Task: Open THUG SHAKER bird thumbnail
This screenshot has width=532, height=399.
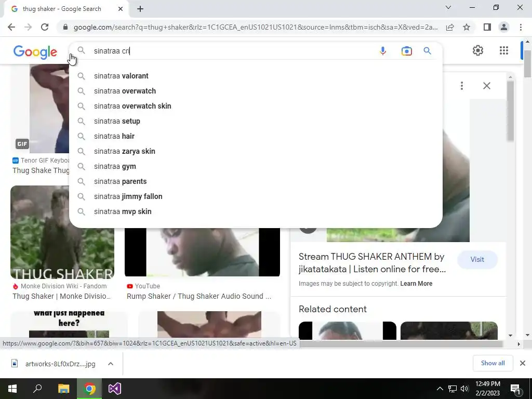Action: (62, 232)
